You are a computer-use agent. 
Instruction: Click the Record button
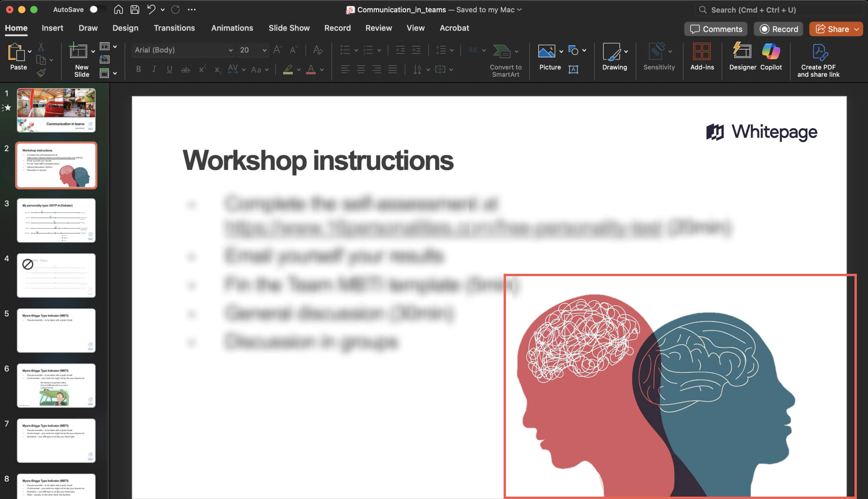point(778,29)
